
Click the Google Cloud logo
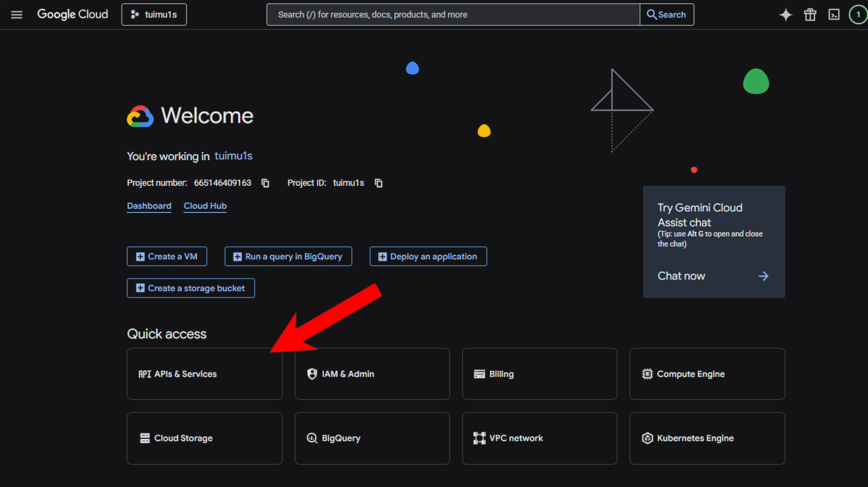pyautogui.click(x=72, y=14)
